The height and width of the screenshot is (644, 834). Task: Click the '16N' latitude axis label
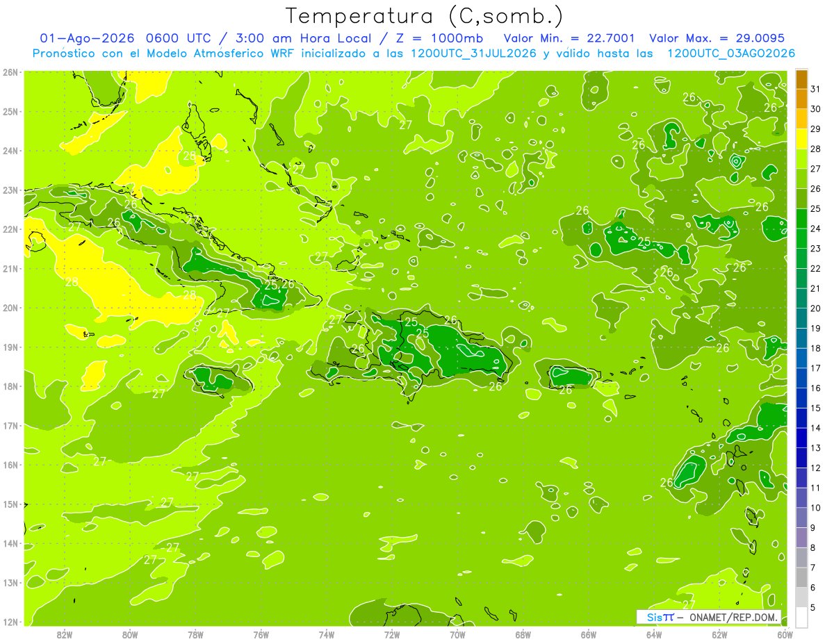click(10, 465)
